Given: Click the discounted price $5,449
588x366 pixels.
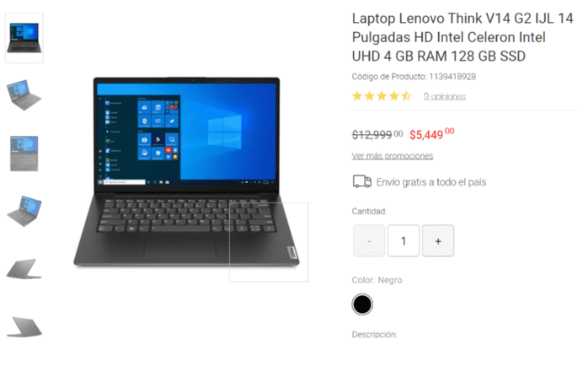Looking at the screenshot, I should [x=431, y=134].
